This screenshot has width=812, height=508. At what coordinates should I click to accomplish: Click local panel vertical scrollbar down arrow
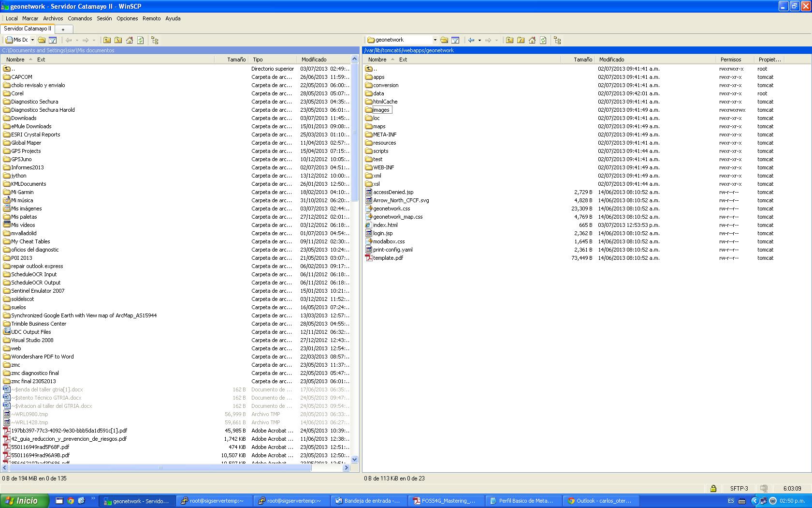click(354, 460)
